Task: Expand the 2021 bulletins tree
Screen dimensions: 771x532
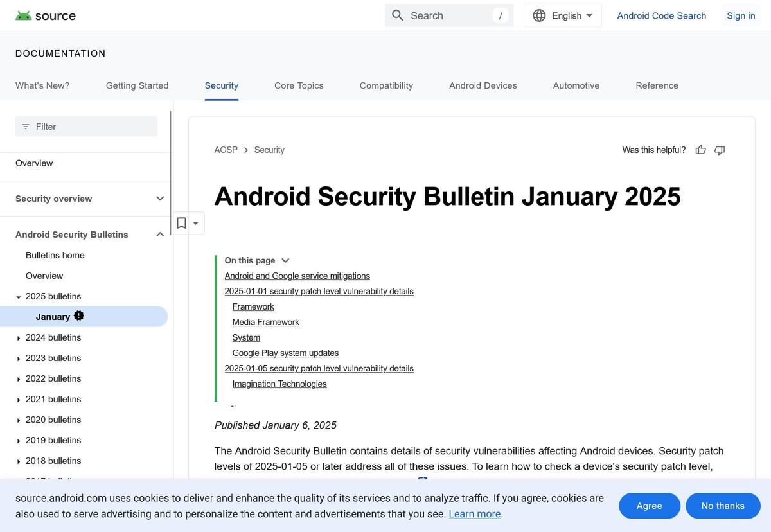Action: coord(19,400)
